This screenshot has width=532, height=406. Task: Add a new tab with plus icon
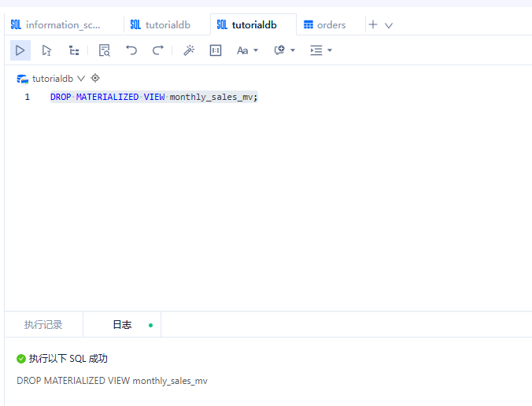373,24
